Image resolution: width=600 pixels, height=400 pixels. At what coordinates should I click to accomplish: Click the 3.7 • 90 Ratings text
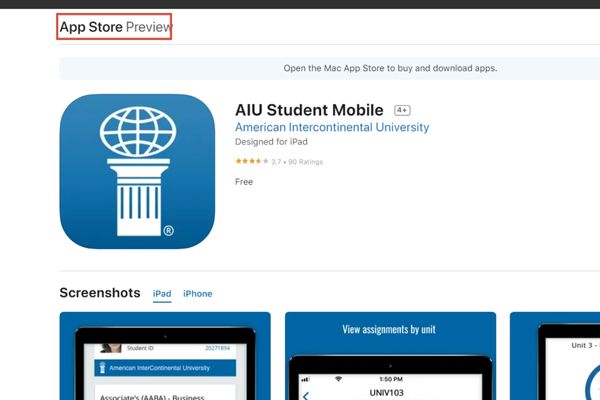pyautogui.click(x=297, y=162)
